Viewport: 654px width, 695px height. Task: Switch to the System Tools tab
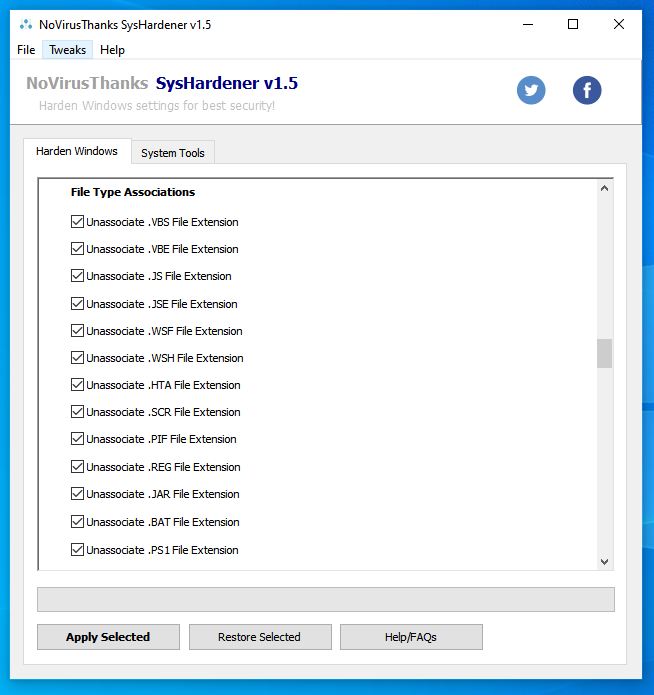[x=172, y=153]
